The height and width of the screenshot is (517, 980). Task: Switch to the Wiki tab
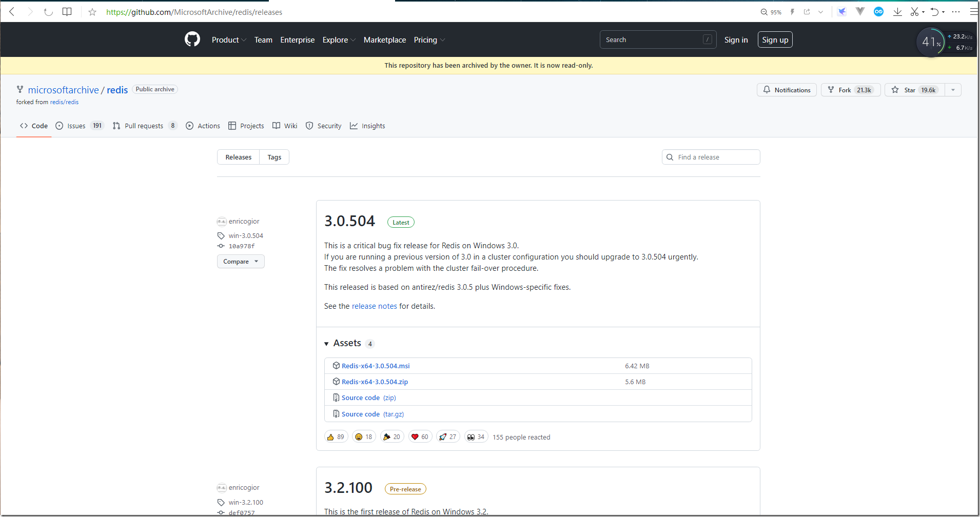coord(285,126)
